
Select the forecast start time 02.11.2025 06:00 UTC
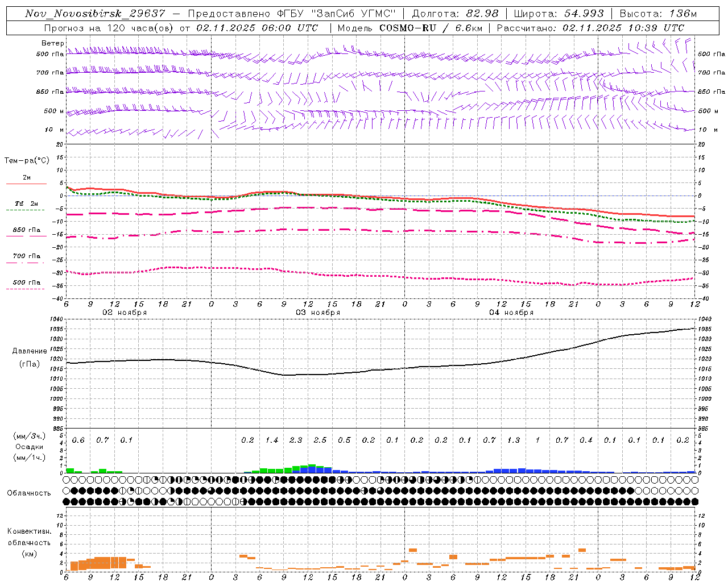pyautogui.click(x=257, y=28)
